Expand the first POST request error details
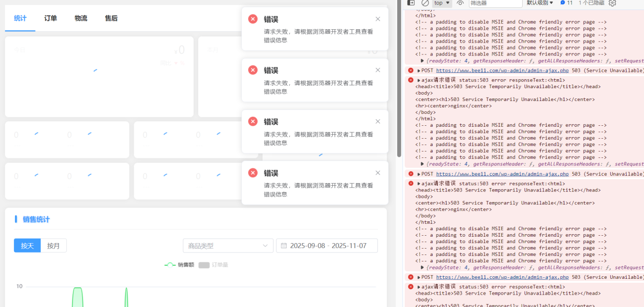 419,70
